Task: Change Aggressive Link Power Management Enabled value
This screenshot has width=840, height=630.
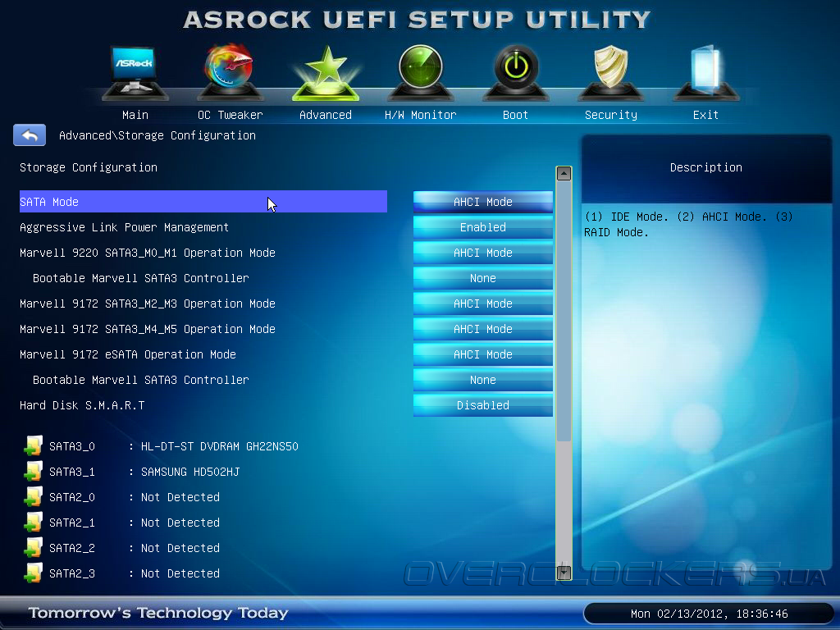Action: [x=482, y=227]
